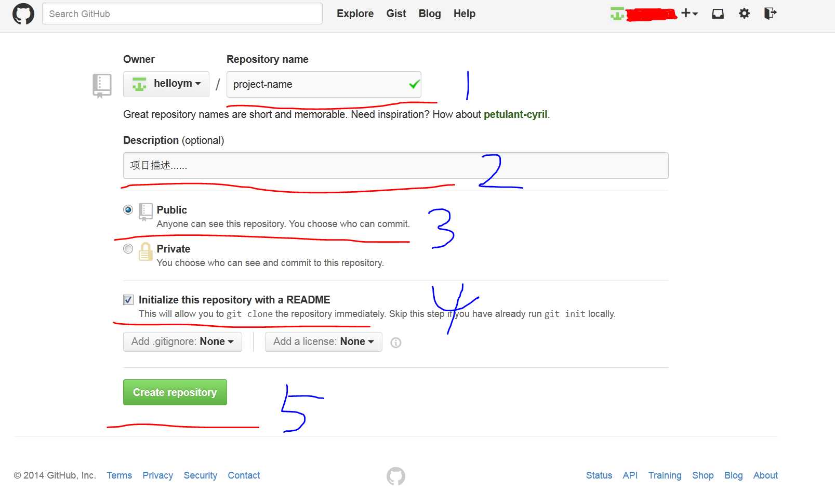This screenshot has width=835, height=504.
Task: Open the Shop footer link
Action: (703, 475)
